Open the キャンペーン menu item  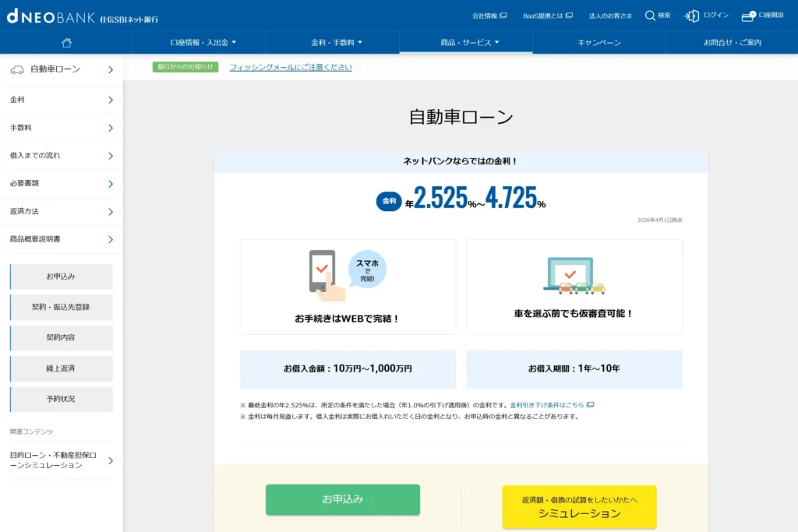(x=598, y=42)
